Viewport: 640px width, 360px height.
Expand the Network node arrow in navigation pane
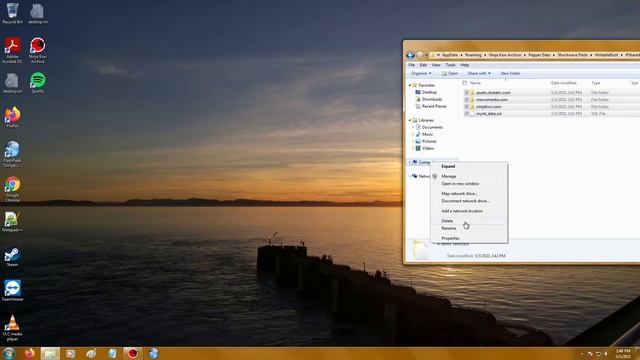(x=410, y=176)
